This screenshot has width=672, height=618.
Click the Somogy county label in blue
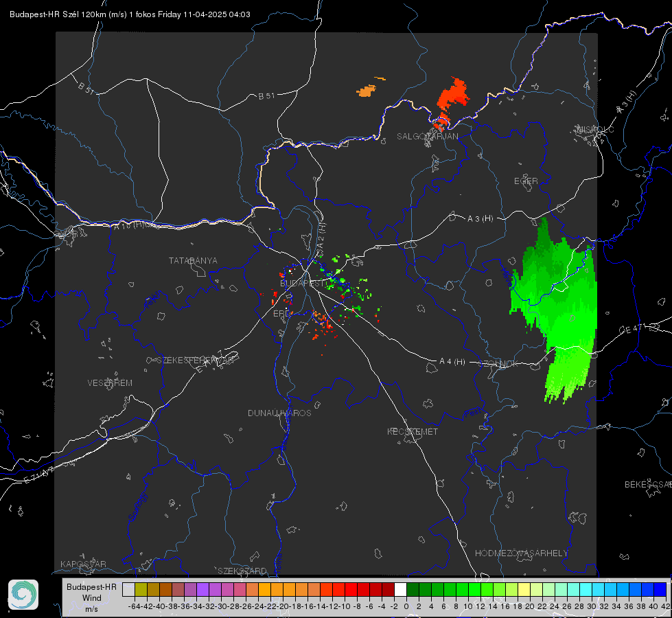(x=137, y=507)
